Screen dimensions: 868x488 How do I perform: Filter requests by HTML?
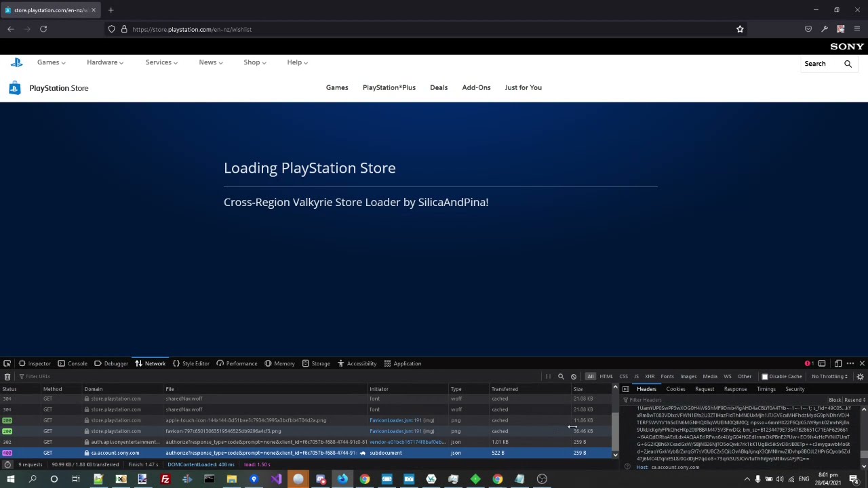coord(606,376)
